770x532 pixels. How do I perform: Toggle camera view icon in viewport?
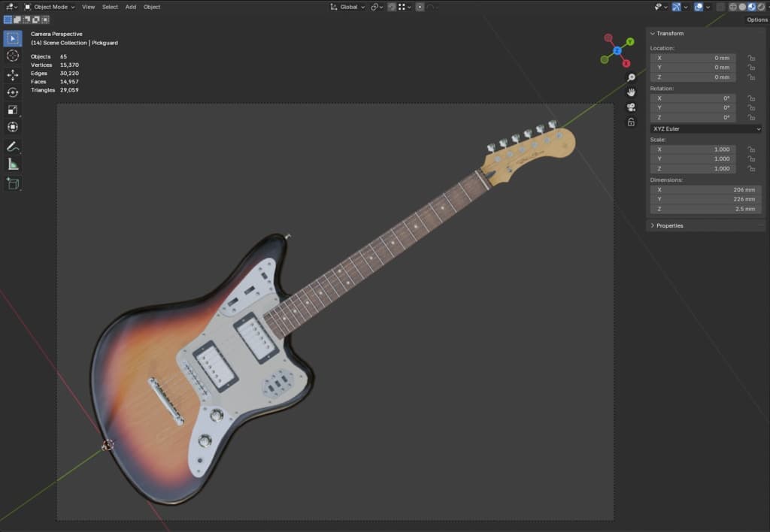pyautogui.click(x=631, y=107)
